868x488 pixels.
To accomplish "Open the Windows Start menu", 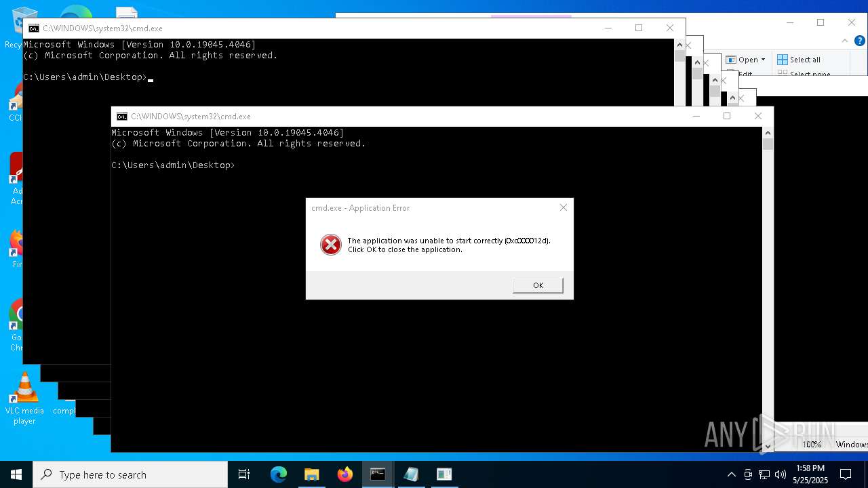I will (x=16, y=474).
